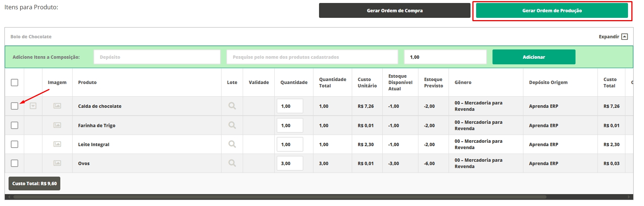Click the Gerar Ordem de Compra button

click(x=395, y=10)
